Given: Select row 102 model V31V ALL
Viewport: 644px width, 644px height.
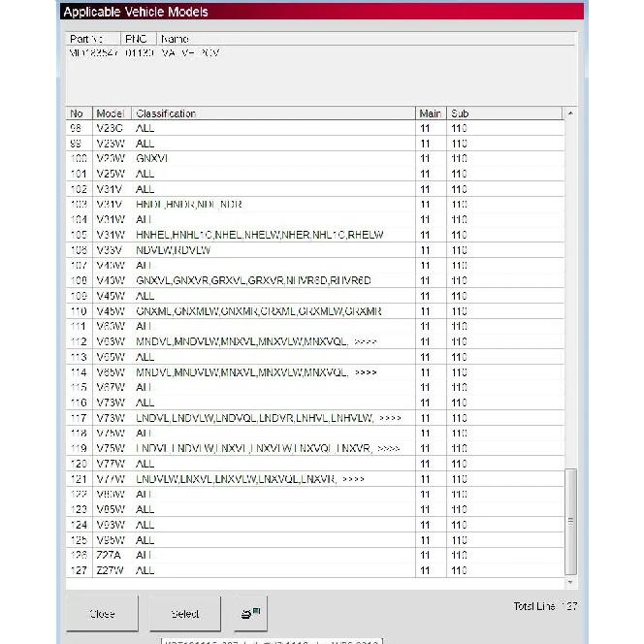Looking at the screenshot, I should pyautogui.click(x=315, y=189).
